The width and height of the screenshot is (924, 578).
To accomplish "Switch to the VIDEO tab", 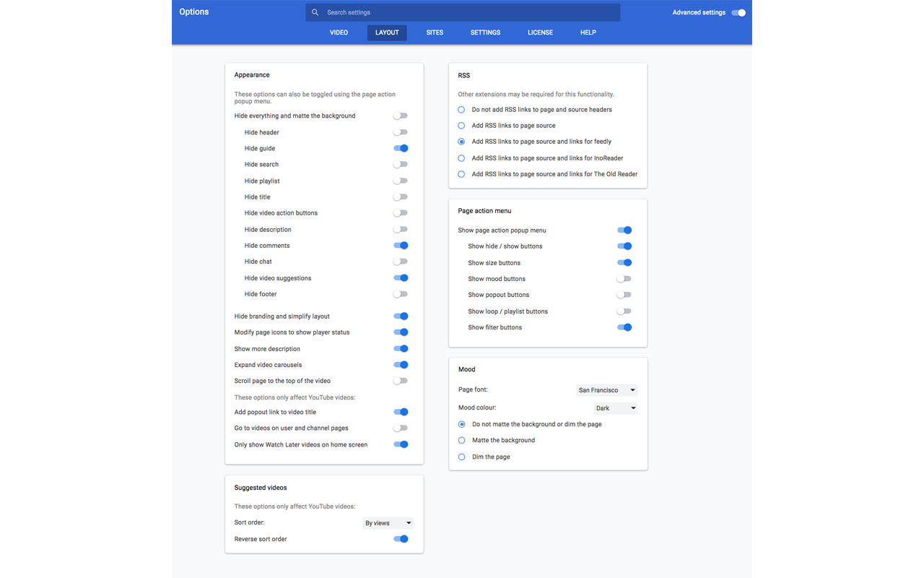I will pos(339,33).
